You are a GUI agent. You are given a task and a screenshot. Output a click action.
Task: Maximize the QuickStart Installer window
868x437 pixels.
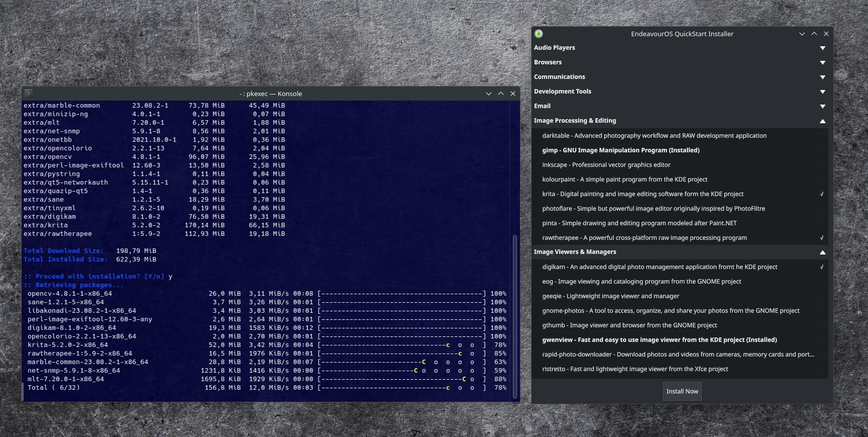click(814, 34)
